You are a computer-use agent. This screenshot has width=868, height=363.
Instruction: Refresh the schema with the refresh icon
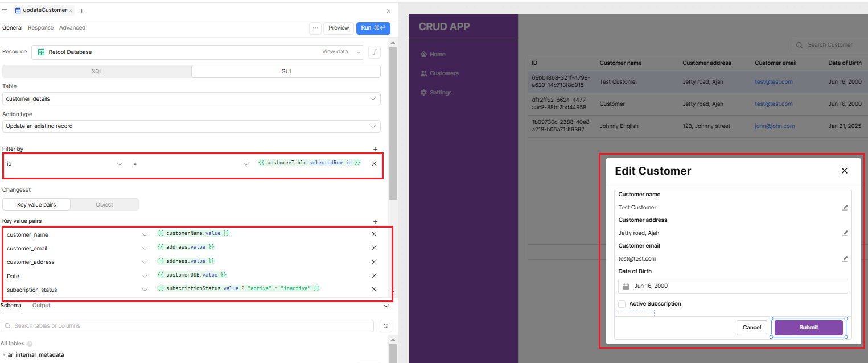pyautogui.click(x=386, y=326)
